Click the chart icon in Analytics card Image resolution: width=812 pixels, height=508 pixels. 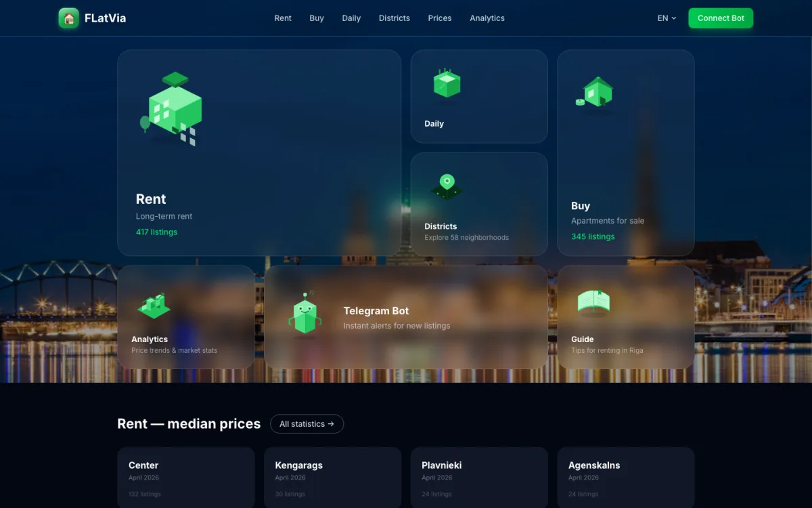154,305
